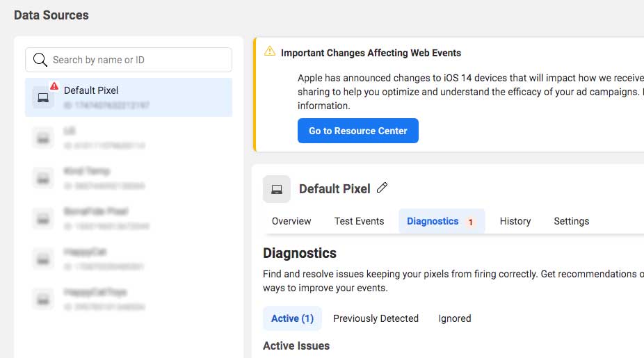Screen dimensions: 644x358
Task: Switch to the Overview tab
Action: coord(291,221)
